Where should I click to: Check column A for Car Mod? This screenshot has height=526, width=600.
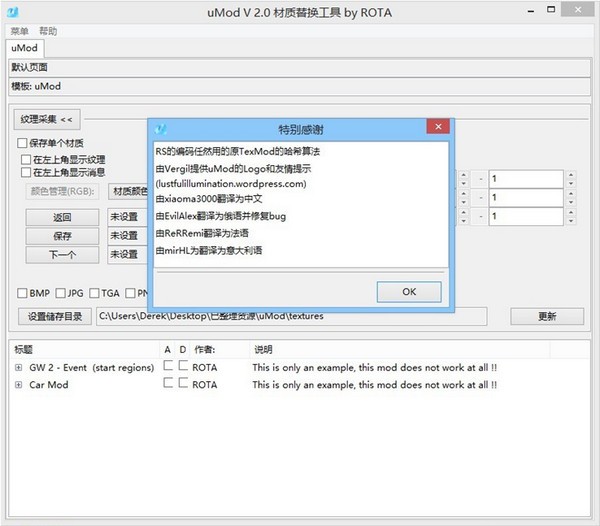tap(168, 383)
